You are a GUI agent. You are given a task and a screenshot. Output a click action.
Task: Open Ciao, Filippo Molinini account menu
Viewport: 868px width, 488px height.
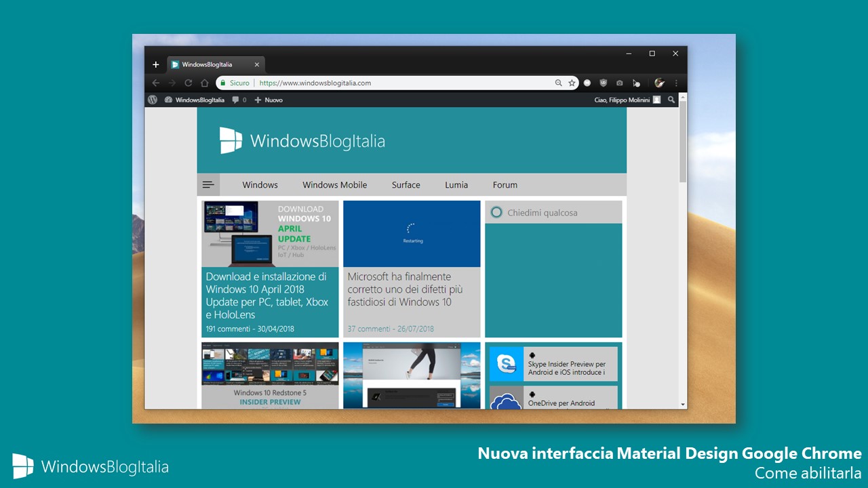627,100
